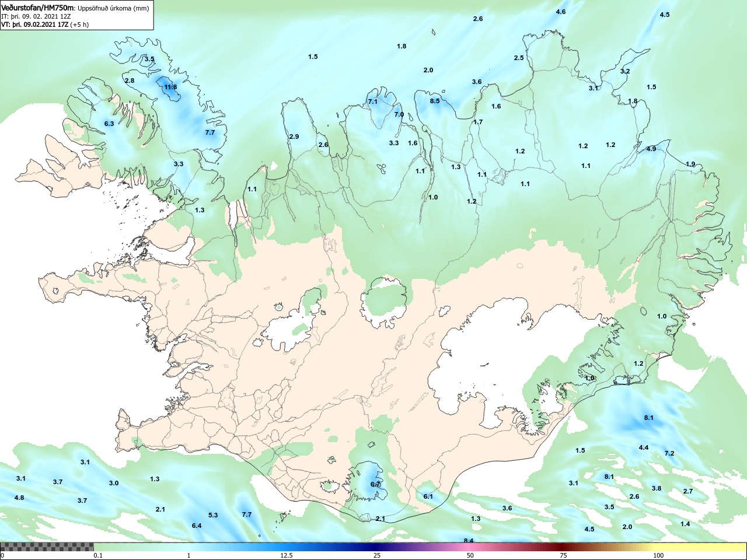Click the 6.3 value on the map

pos(109,124)
